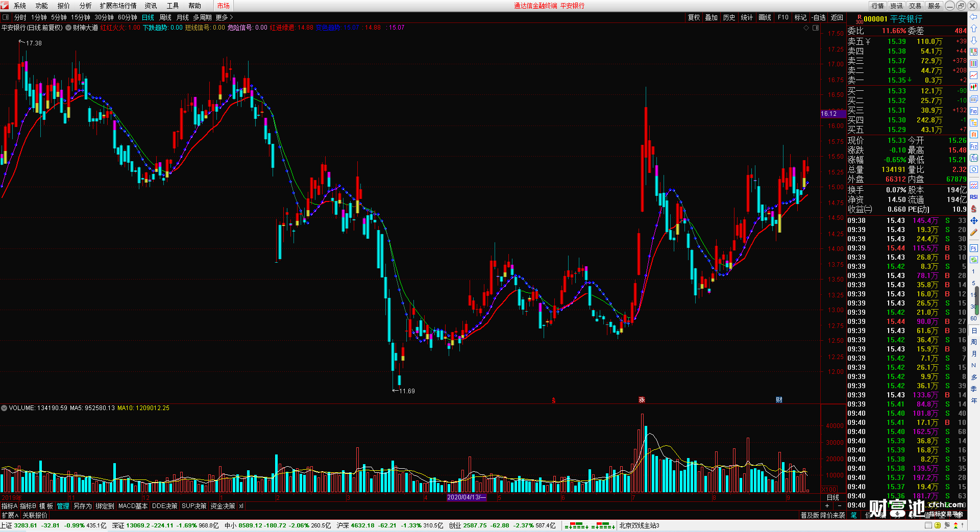Click the wavy indicator lines sidebar icon

974,185
